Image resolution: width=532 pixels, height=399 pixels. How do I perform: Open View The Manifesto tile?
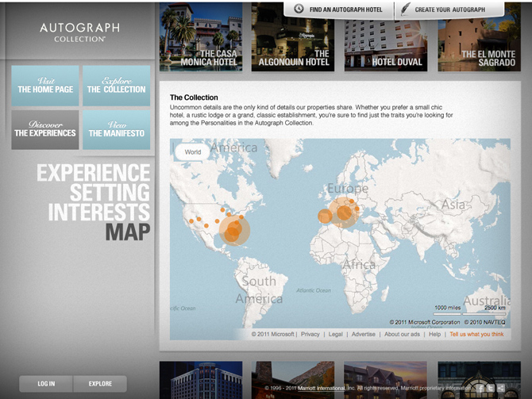pyautogui.click(x=116, y=130)
